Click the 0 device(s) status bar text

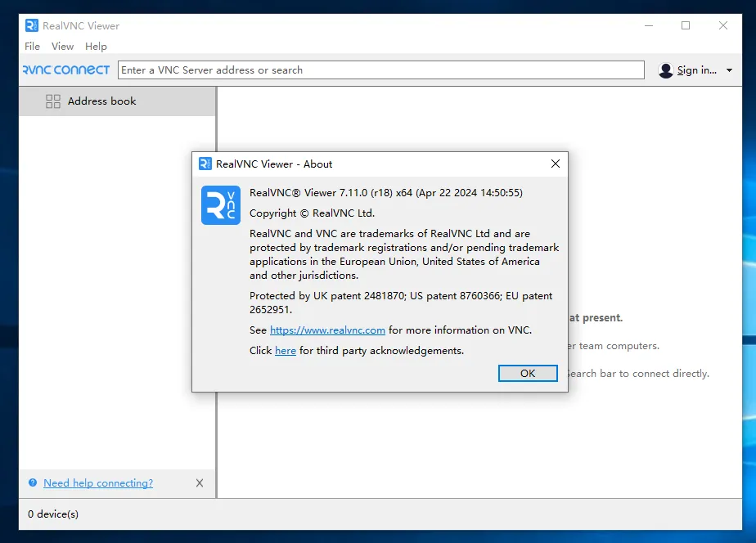(x=52, y=514)
